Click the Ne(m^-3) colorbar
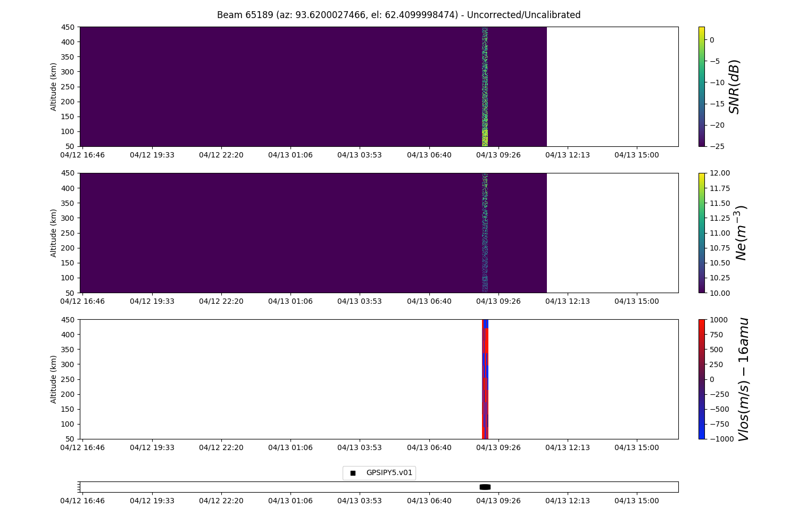This screenshot has height=532, width=798. [701, 232]
